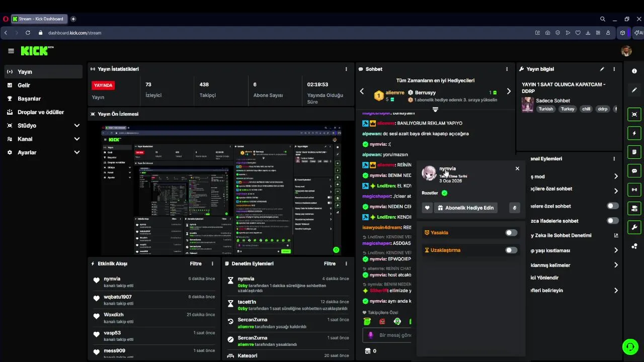Go to the previous top gifter with the left arrow
This screenshot has width=644, height=362.
[362, 92]
